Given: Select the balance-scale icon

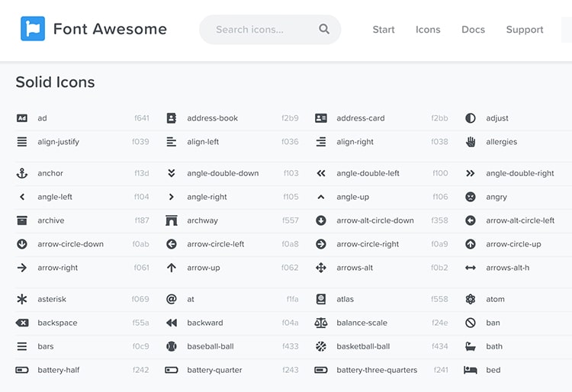Looking at the screenshot, I should click(321, 323).
